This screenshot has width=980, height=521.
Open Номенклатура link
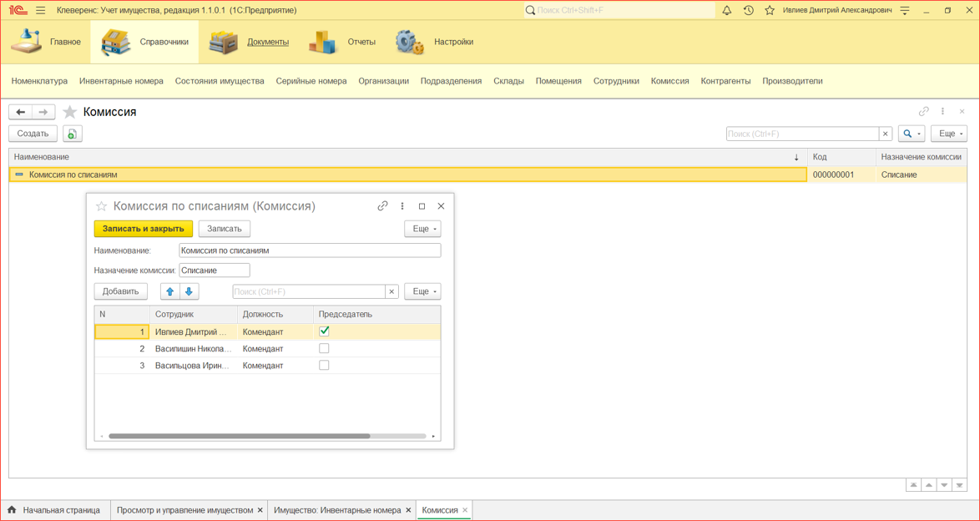[x=39, y=81]
